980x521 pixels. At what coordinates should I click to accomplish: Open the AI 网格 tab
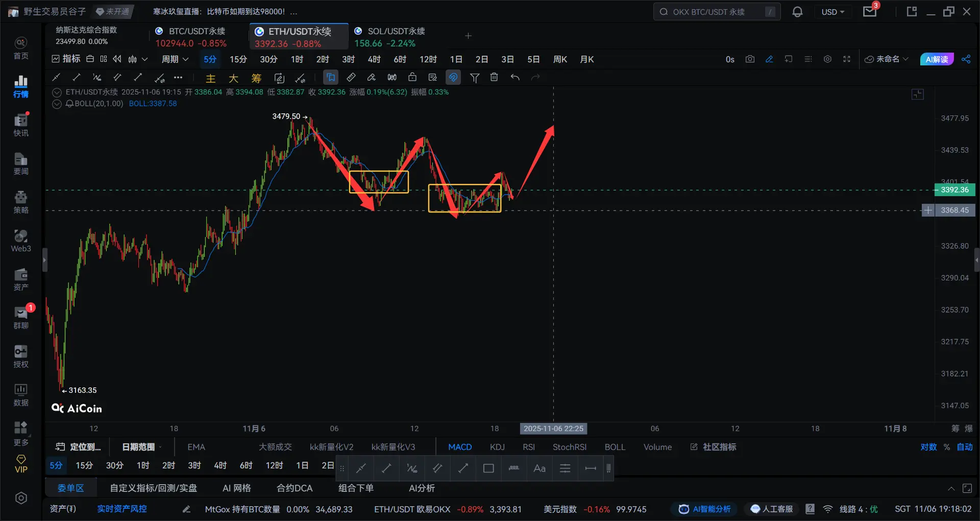coord(236,488)
